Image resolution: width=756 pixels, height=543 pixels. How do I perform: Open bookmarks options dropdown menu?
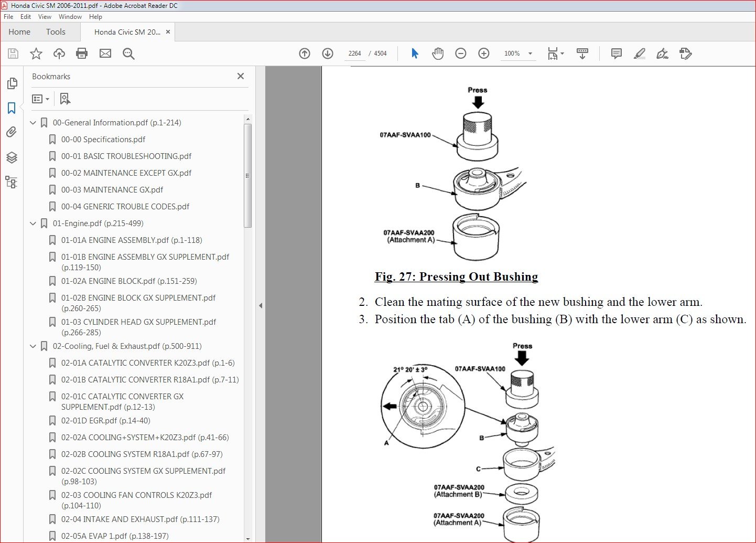[40, 99]
